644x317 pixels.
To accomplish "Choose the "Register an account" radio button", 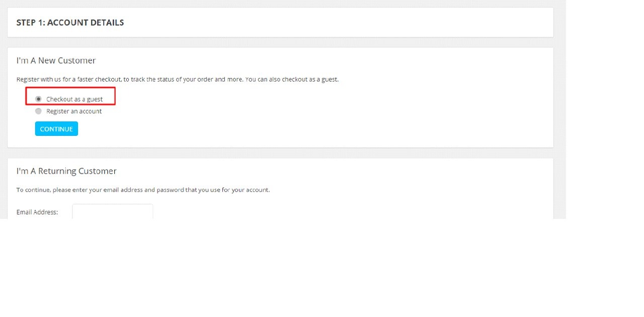I will [38, 111].
